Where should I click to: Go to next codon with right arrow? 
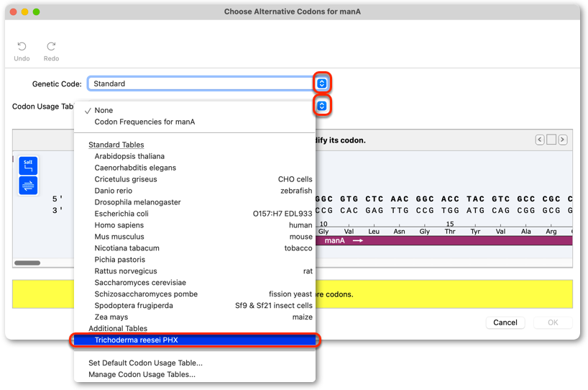(x=563, y=140)
